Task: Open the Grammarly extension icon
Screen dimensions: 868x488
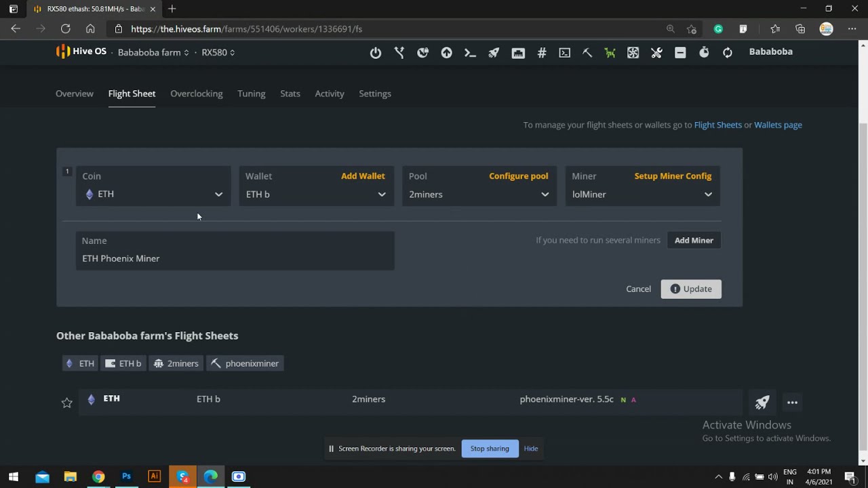Action: tap(718, 29)
